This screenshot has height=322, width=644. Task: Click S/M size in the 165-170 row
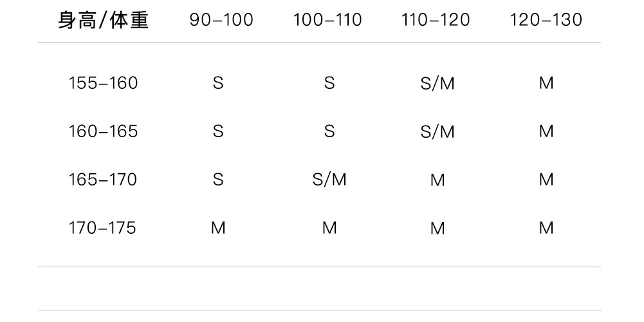(329, 180)
